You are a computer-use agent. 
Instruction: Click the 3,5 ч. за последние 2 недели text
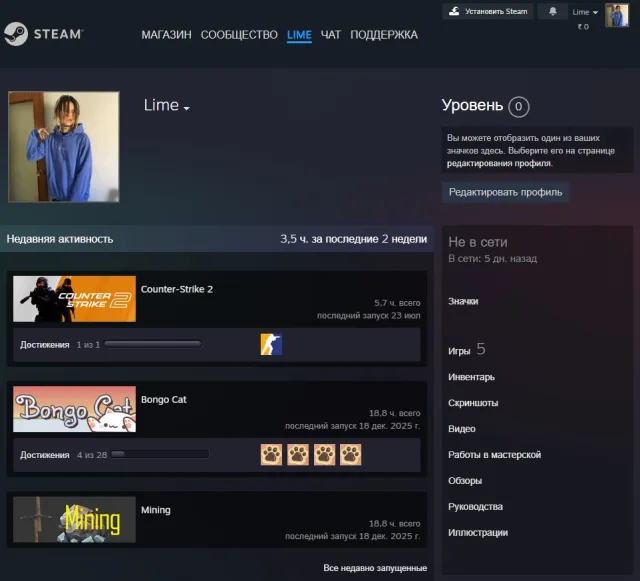tap(353, 239)
